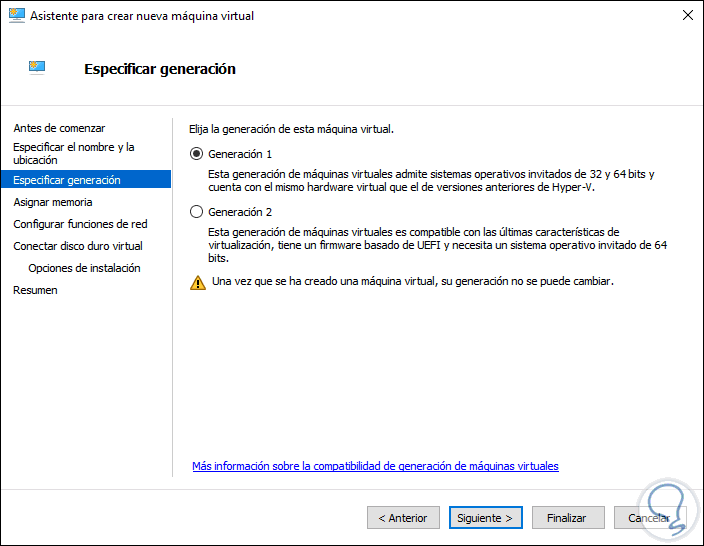
Task: Open link about generation compatibility info
Action: pos(375,466)
